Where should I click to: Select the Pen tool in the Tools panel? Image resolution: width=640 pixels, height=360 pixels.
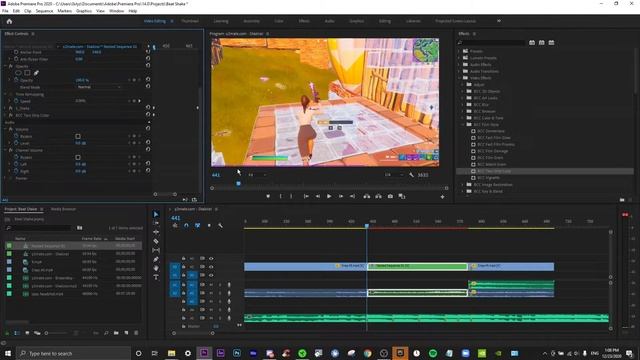click(x=156, y=259)
